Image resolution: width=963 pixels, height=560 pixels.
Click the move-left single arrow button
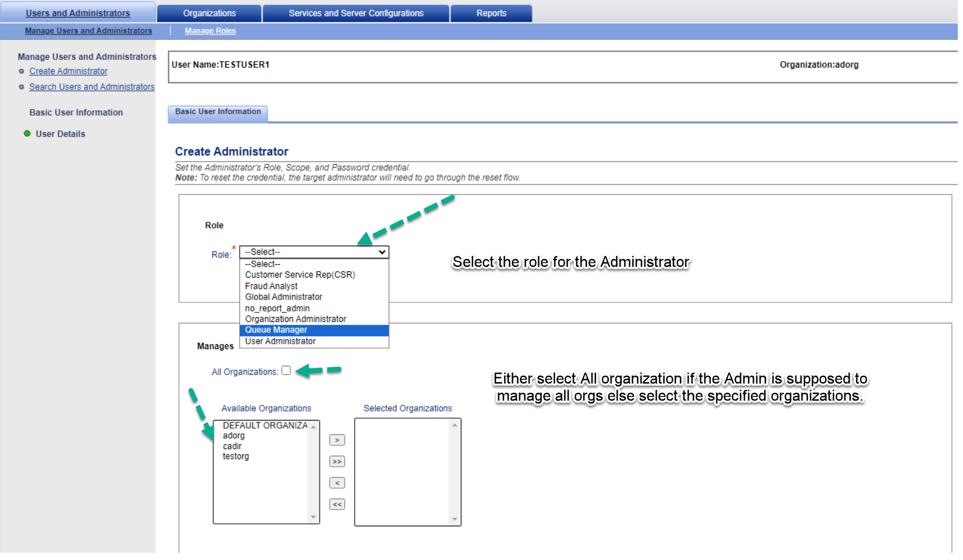click(337, 483)
